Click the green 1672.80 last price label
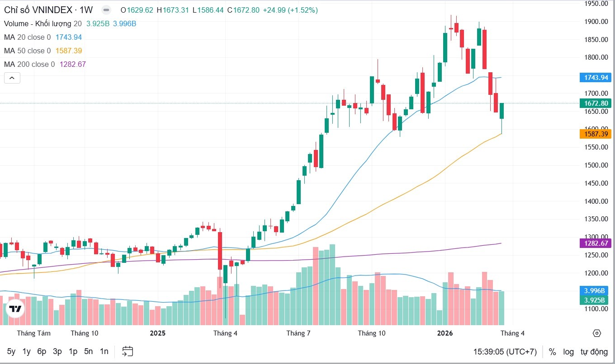 [595, 103]
